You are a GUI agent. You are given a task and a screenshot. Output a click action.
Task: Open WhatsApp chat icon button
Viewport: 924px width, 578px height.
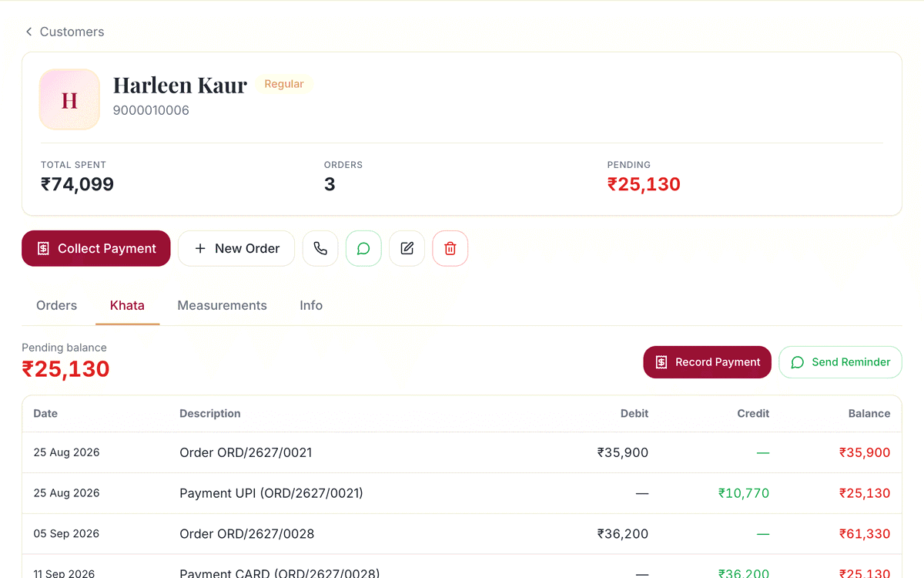tap(363, 249)
